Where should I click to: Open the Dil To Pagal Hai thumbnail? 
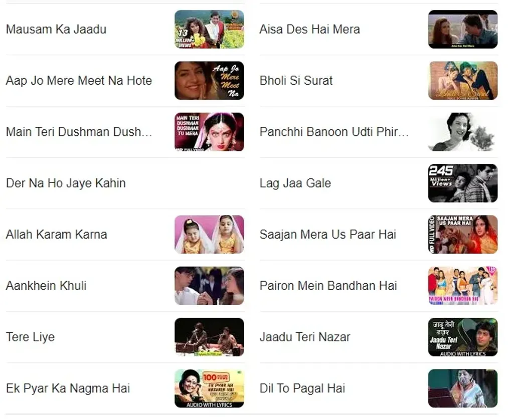click(463, 388)
